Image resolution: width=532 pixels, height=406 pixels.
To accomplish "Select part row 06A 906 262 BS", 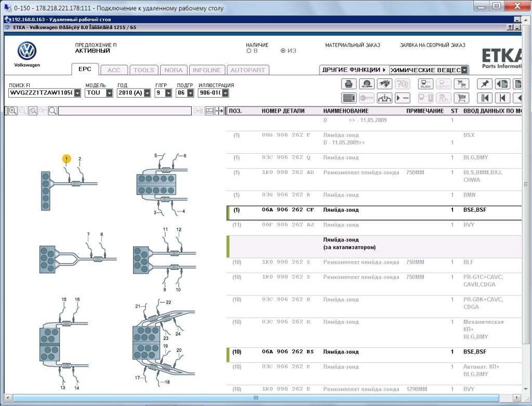I will point(374,355).
